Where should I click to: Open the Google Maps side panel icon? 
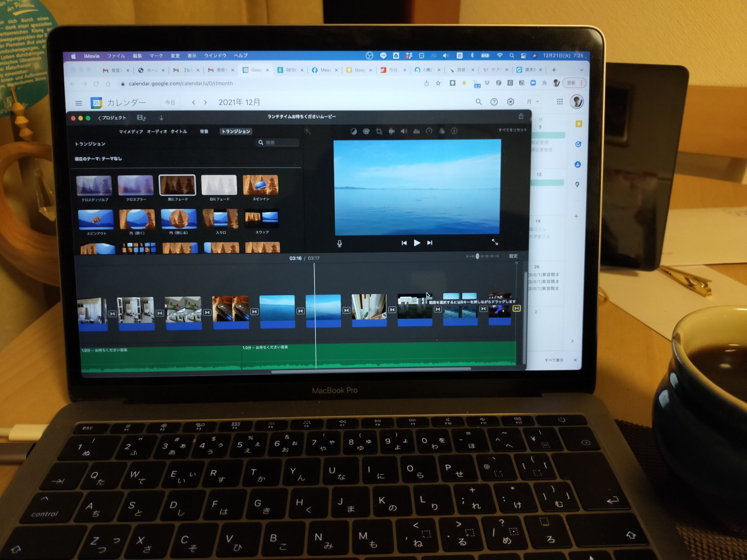click(577, 184)
